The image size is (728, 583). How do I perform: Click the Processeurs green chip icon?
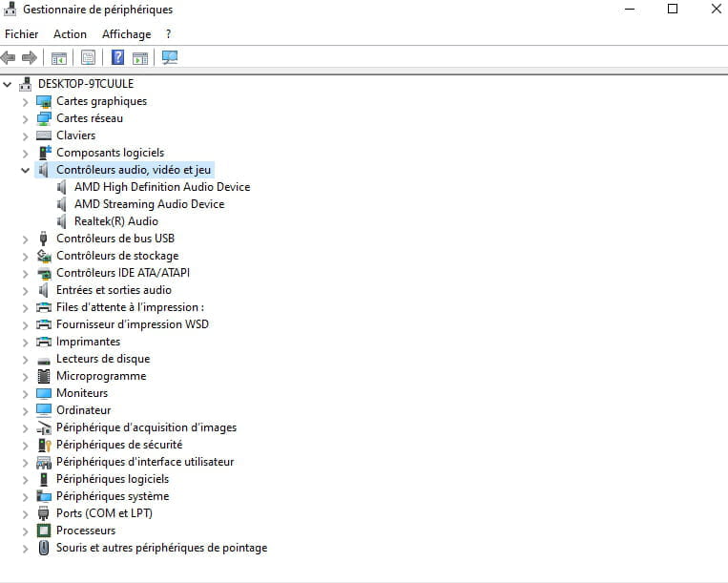44,531
